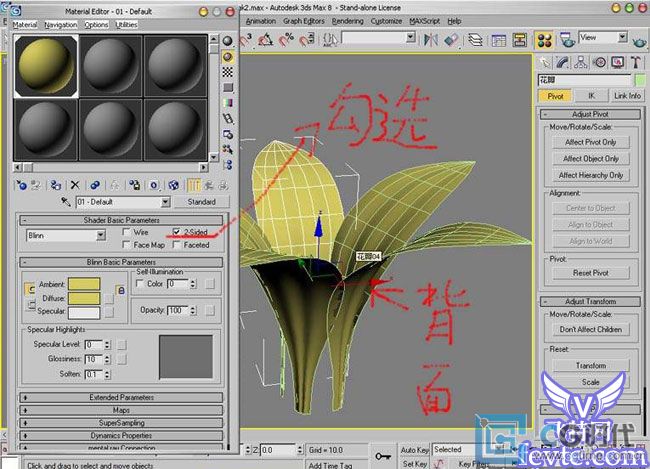Toggle the Auto Key button

coord(414,450)
